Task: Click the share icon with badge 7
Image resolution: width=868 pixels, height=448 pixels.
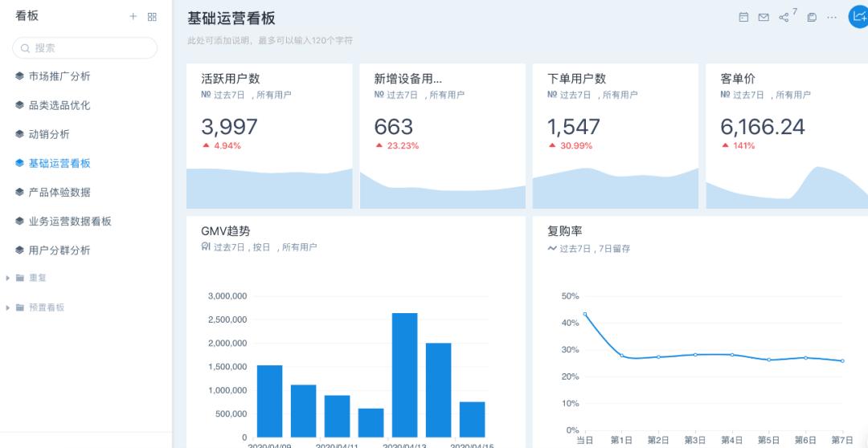Action: click(784, 17)
